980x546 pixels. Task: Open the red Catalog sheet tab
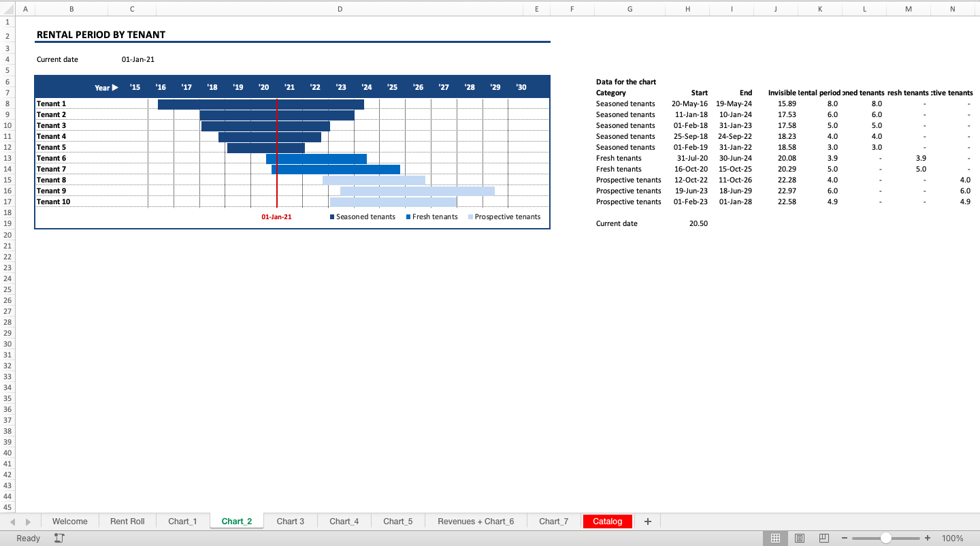608,521
